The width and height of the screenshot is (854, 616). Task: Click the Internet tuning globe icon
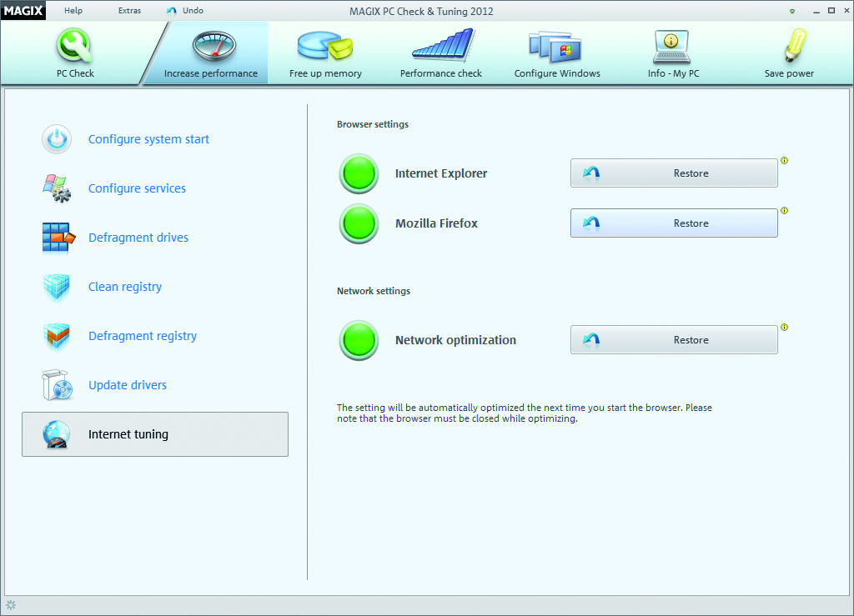click(57, 434)
